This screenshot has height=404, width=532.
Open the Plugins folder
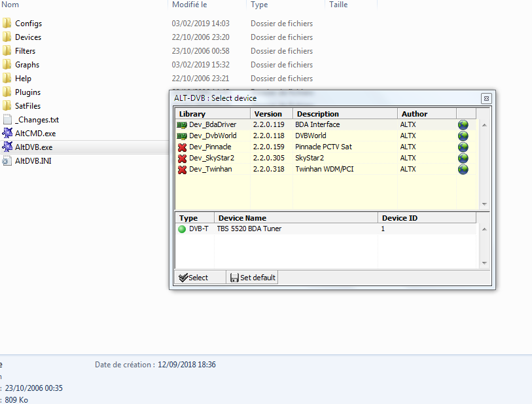[x=27, y=92]
